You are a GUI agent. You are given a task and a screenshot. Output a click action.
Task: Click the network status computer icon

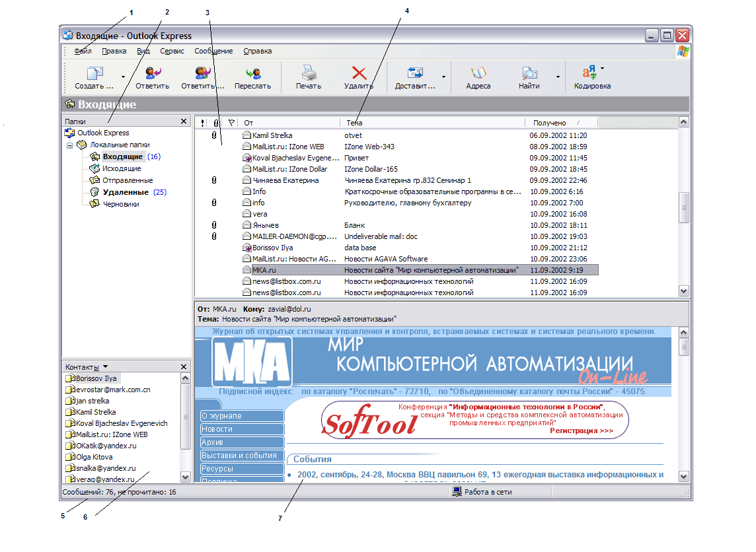pos(457,491)
